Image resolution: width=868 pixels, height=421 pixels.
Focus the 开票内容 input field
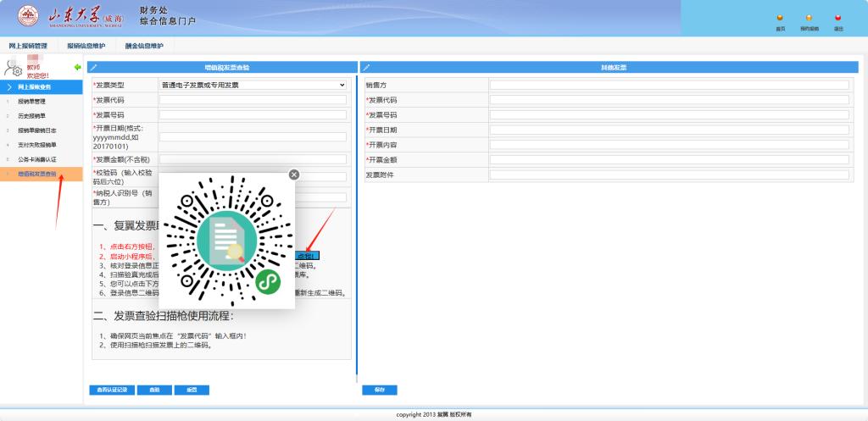669,145
